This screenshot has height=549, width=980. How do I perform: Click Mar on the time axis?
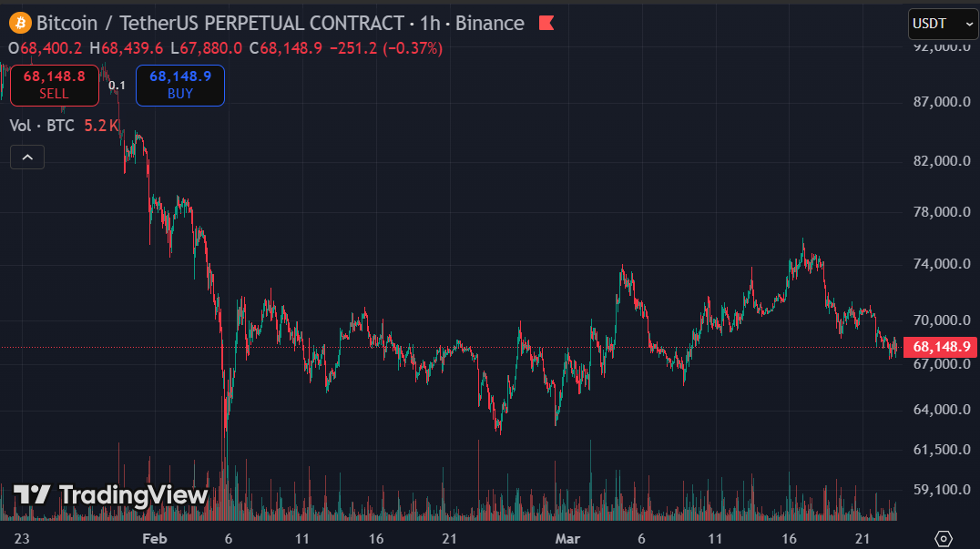tap(568, 538)
